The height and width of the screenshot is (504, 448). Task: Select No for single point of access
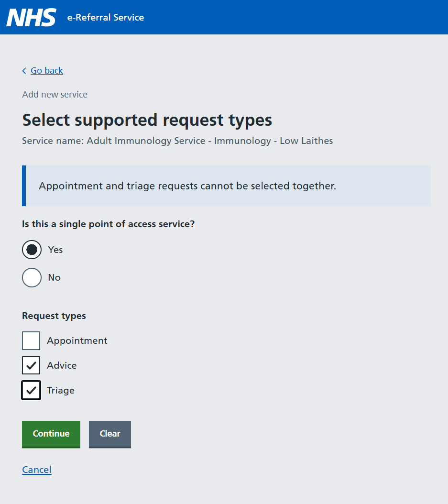[32, 277]
